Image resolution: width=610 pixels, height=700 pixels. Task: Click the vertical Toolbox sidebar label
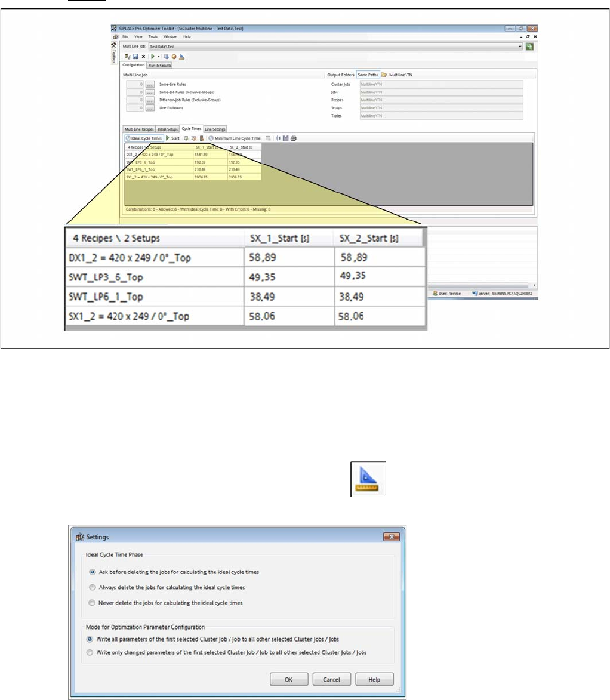[x=114, y=57]
